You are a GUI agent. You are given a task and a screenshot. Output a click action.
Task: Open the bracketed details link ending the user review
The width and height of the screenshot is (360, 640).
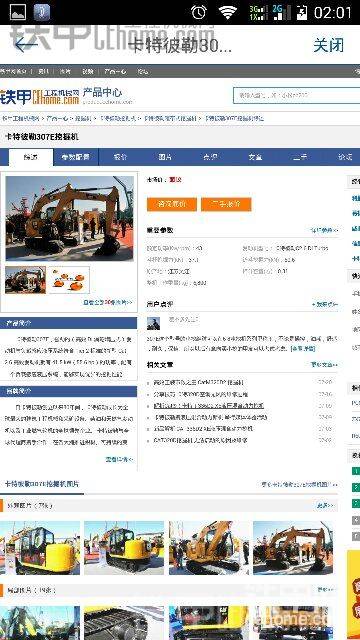(303, 349)
